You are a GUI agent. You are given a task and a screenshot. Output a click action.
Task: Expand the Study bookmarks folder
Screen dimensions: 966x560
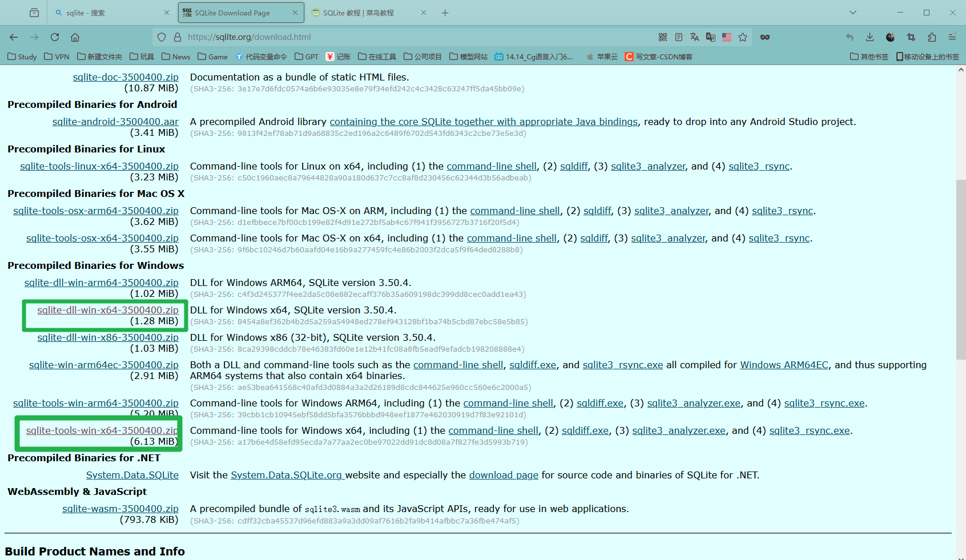[22, 57]
